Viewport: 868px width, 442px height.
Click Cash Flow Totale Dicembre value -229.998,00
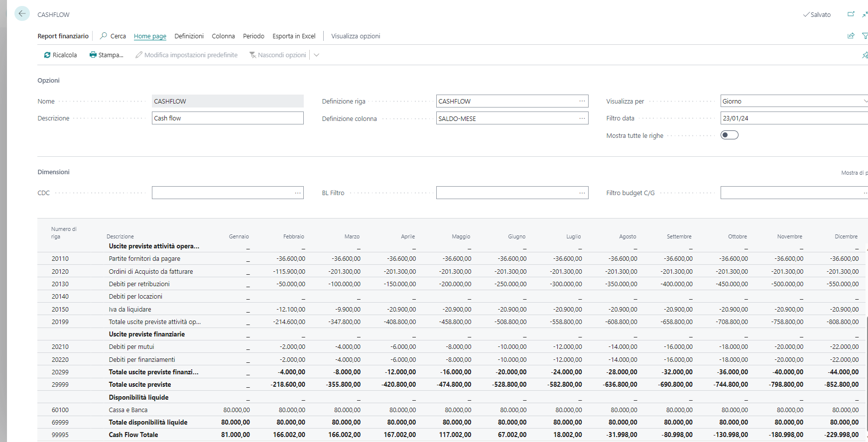tap(842, 435)
